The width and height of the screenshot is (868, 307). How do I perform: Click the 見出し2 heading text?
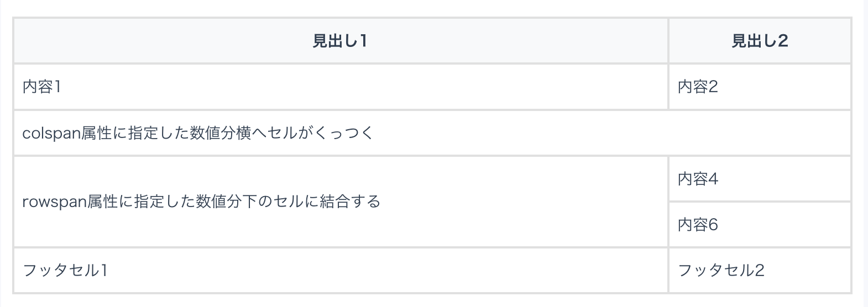tap(760, 41)
